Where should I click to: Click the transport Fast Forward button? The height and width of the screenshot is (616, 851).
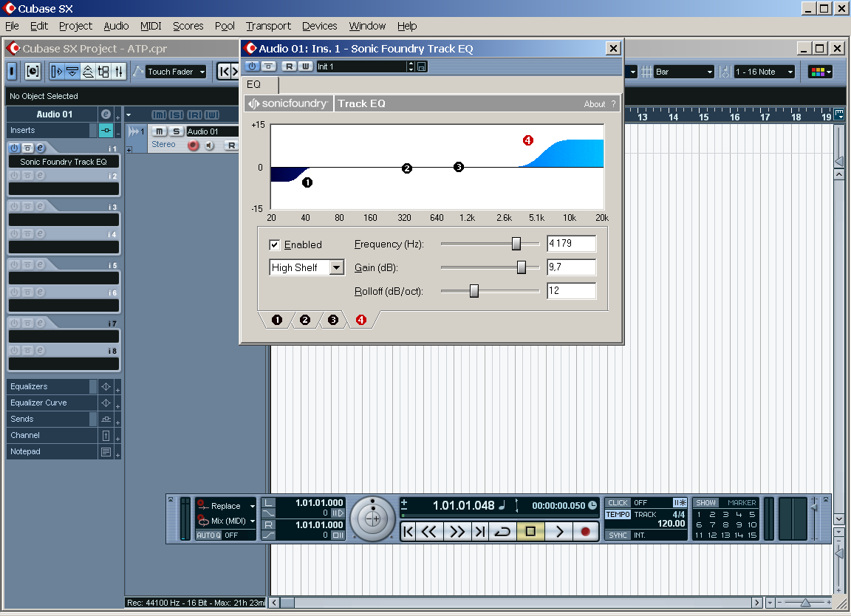[x=457, y=531]
